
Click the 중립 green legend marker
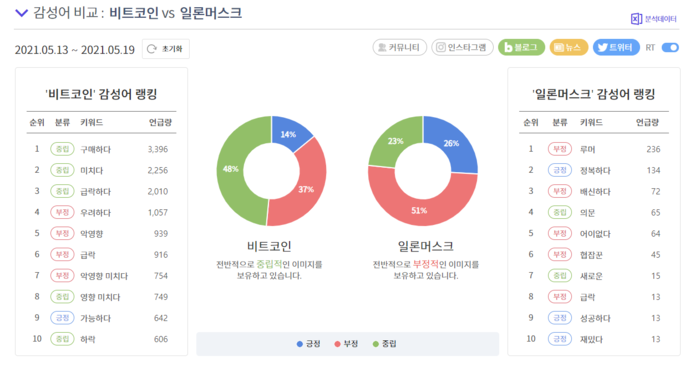[375, 344]
